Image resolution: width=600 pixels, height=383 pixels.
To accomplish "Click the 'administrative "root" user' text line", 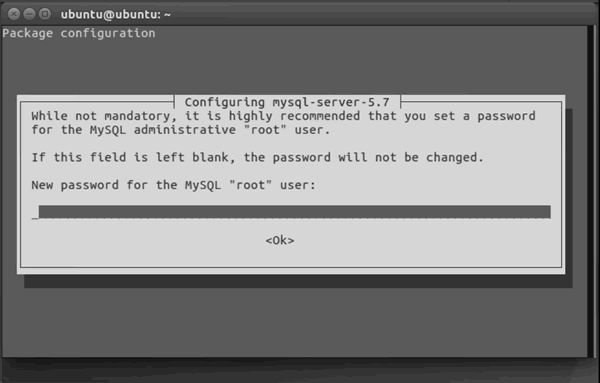I will point(181,130).
